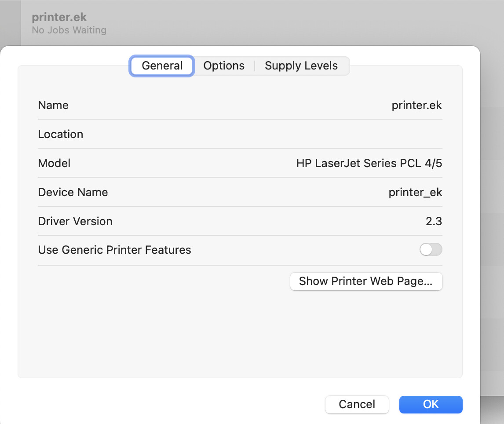Switch to the General tab

click(162, 66)
